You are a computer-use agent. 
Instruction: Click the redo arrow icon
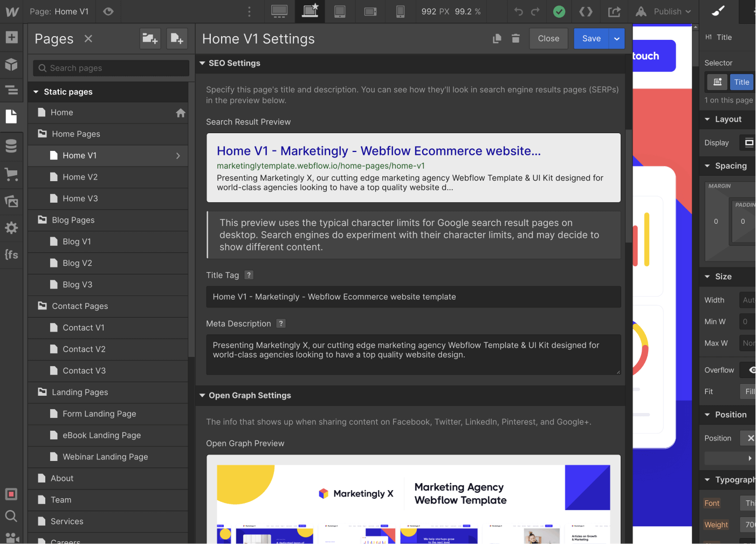[535, 11]
